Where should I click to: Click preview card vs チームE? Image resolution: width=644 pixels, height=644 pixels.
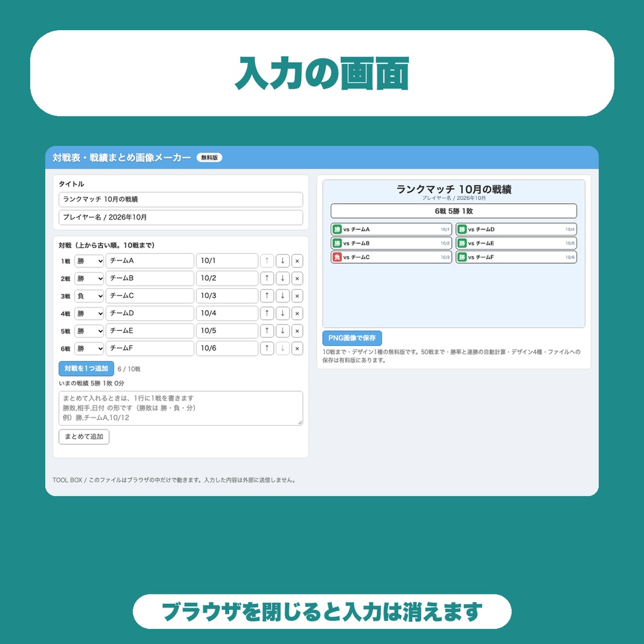point(516,243)
